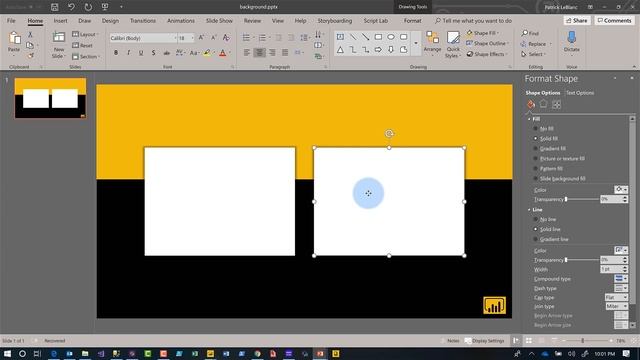This screenshot has width=640, height=360.
Task: Select slide 1 thumbnail
Action: [50, 98]
